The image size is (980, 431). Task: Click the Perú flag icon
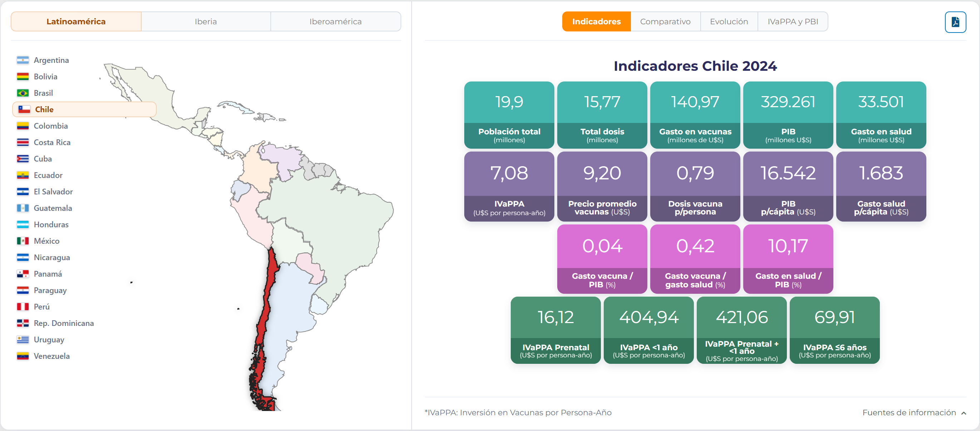pos(23,307)
